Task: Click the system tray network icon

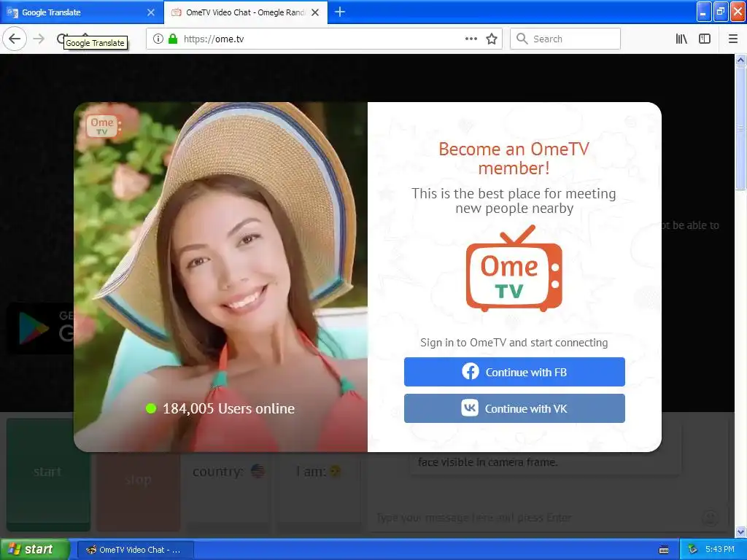Action: tap(693, 550)
